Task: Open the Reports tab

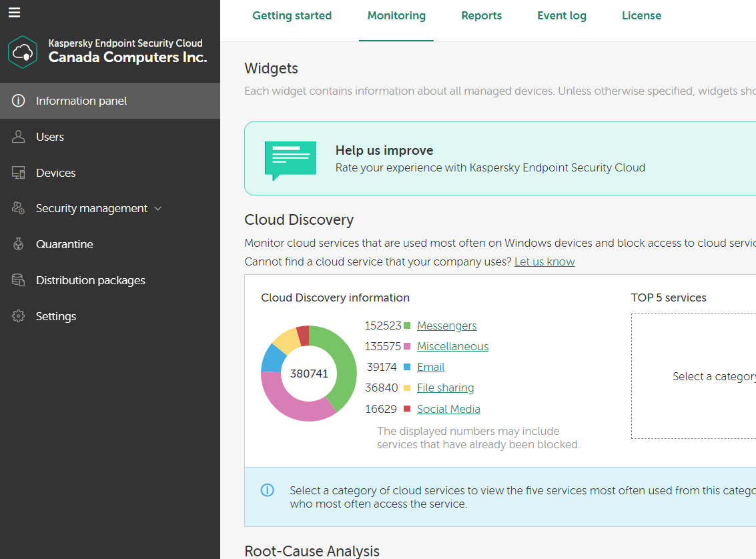Action: (481, 16)
